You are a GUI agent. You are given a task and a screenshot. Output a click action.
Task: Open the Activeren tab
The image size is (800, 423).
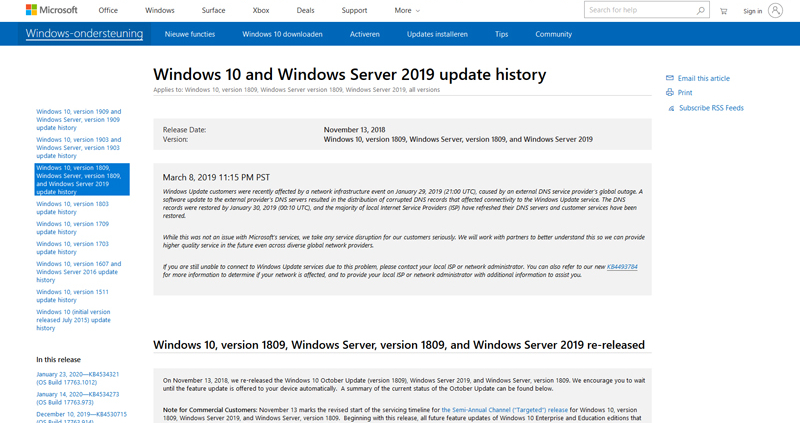(364, 34)
